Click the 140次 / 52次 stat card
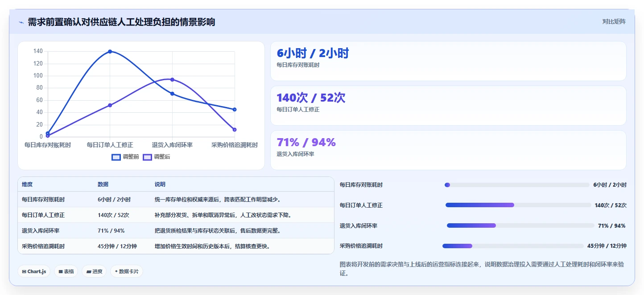The width and height of the screenshot is (644, 295). click(x=448, y=106)
